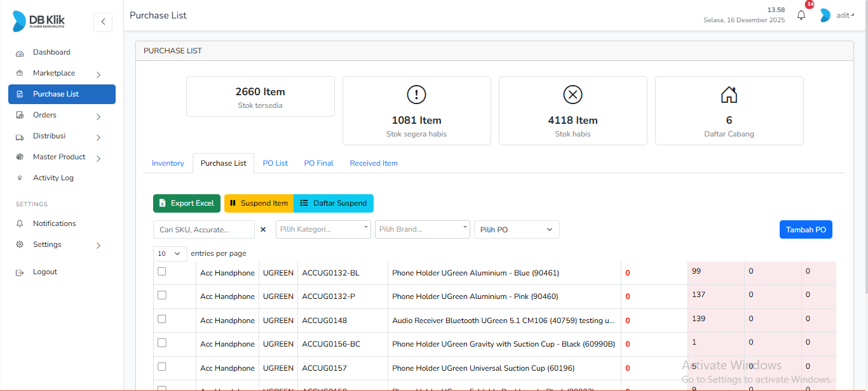Open the Pilih Brand dropdown
This screenshot has width=868, height=391.
pos(422,229)
